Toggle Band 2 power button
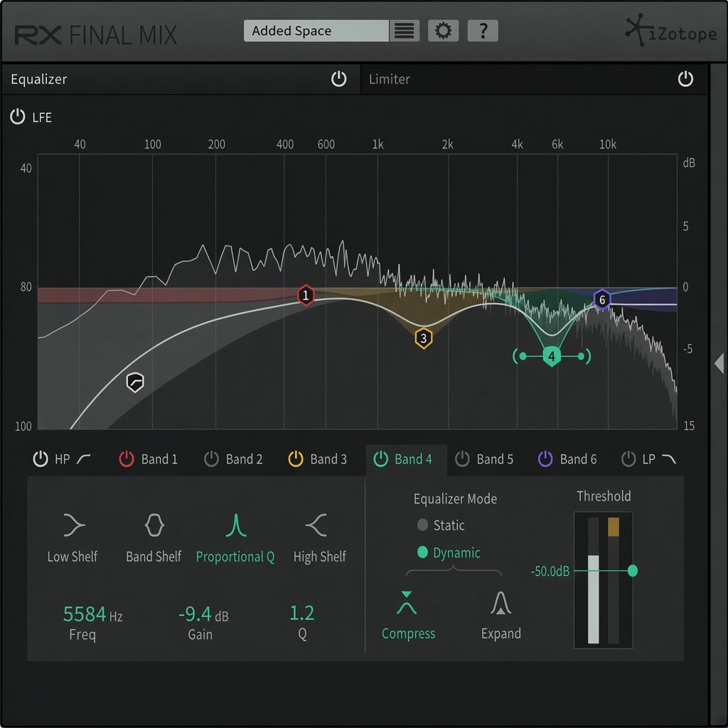This screenshot has width=728, height=728. [211, 459]
